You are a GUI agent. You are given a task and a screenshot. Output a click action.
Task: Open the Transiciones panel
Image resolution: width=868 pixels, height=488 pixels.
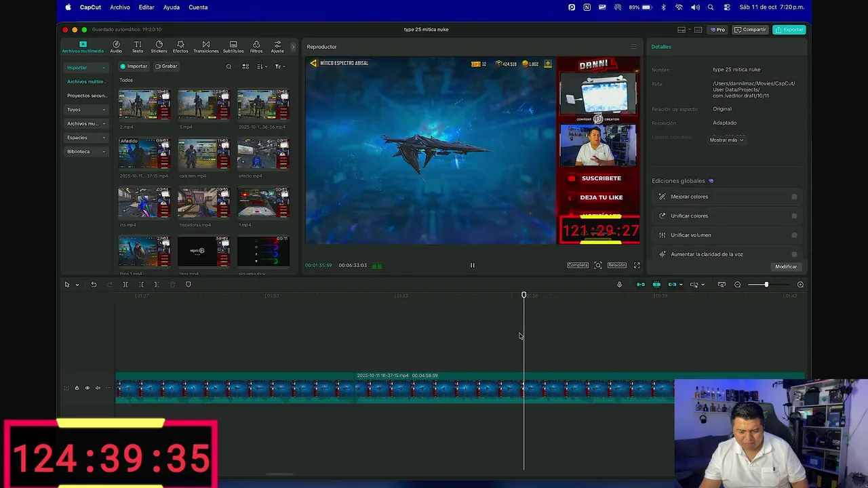(x=206, y=47)
